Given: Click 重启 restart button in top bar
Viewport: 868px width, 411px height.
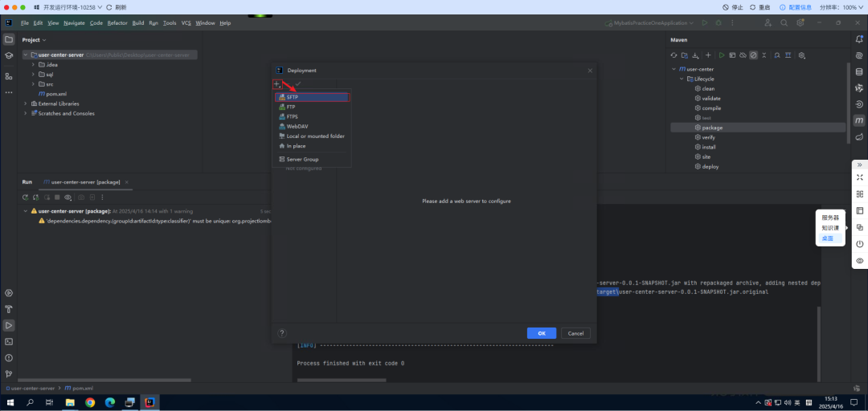Looking at the screenshot, I should click(x=760, y=7).
